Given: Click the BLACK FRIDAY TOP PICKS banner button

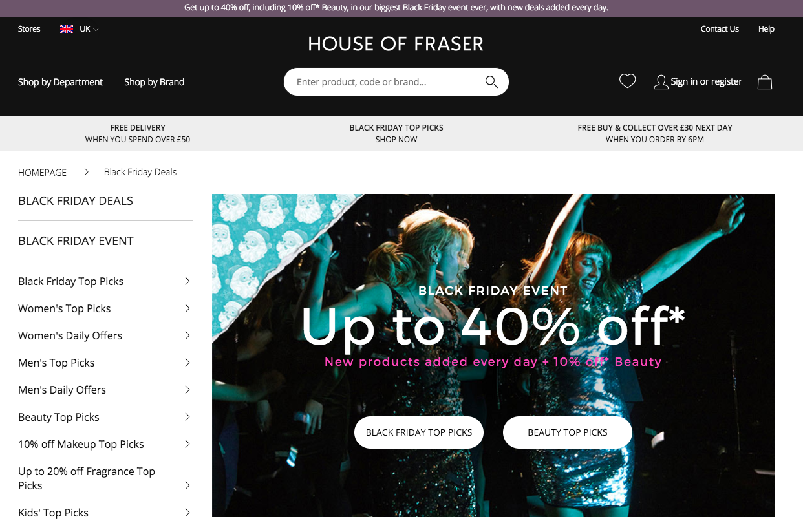Looking at the screenshot, I should tap(419, 432).
